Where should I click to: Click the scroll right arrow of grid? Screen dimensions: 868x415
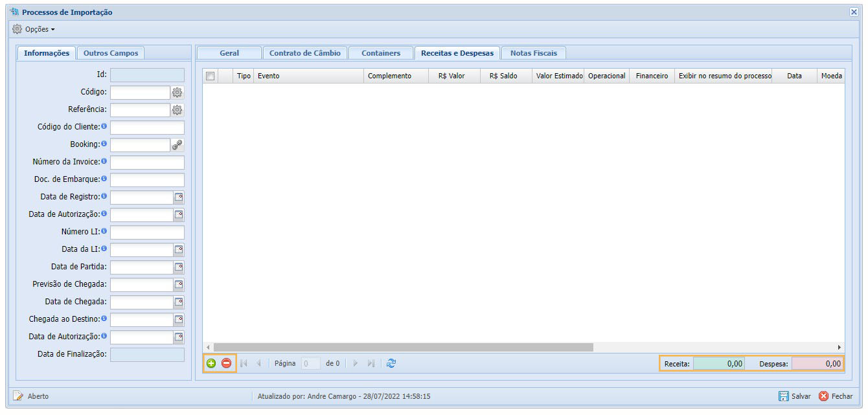point(839,347)
